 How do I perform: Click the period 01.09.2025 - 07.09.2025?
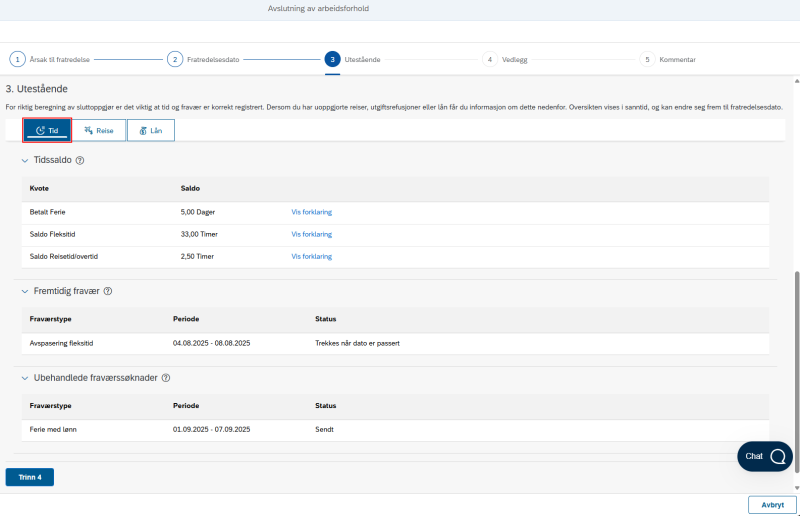coord(211,430)
